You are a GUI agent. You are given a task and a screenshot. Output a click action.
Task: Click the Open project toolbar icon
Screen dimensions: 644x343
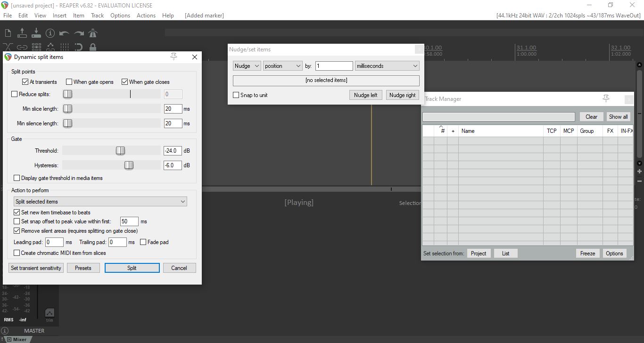point(22,33)
